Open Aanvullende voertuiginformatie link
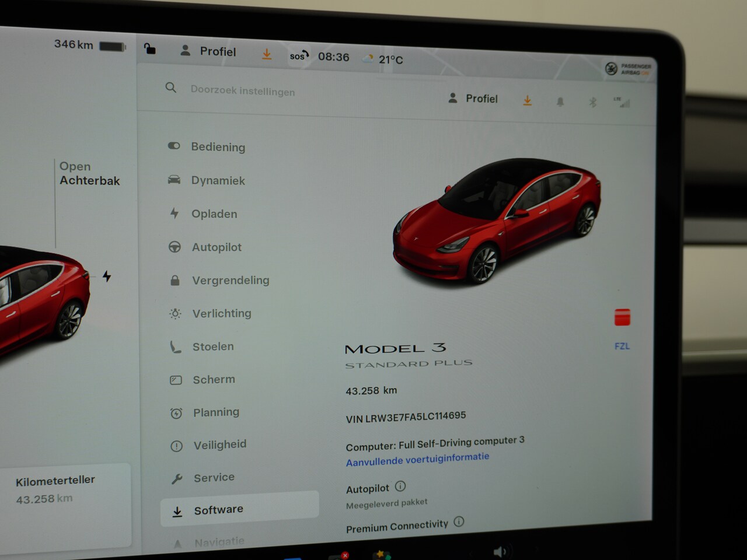This screenshot has height=560, width=747. 417,459
